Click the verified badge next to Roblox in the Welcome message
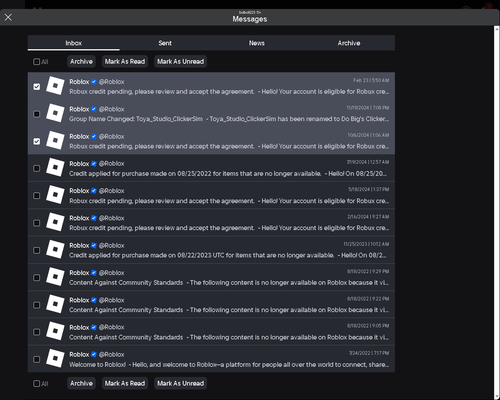Image resolution: width=500 pixels, height=400 pixels. pos(94,354)
